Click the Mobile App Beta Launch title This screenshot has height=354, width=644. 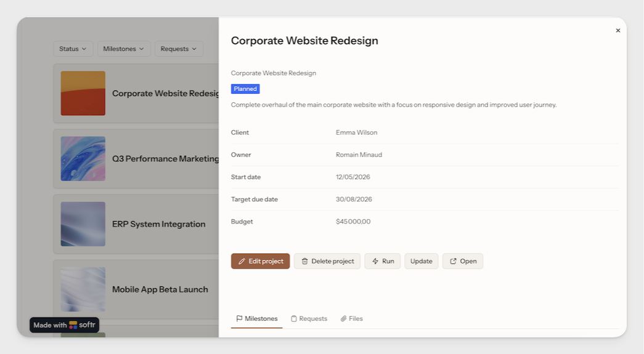tap(160, 289)
